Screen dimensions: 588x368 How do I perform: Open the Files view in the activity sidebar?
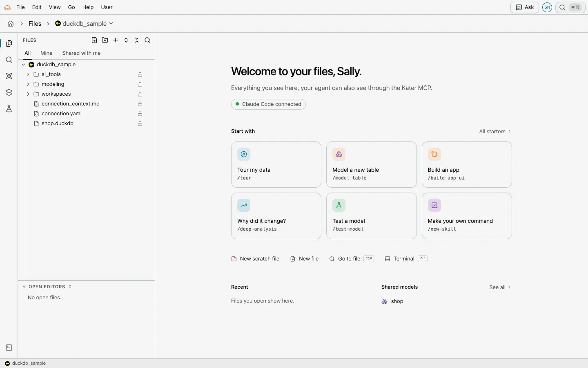9,43
